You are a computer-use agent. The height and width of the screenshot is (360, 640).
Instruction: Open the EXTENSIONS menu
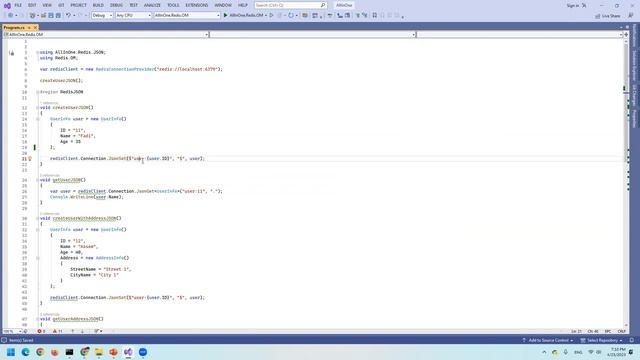click(x=197, y=5)
